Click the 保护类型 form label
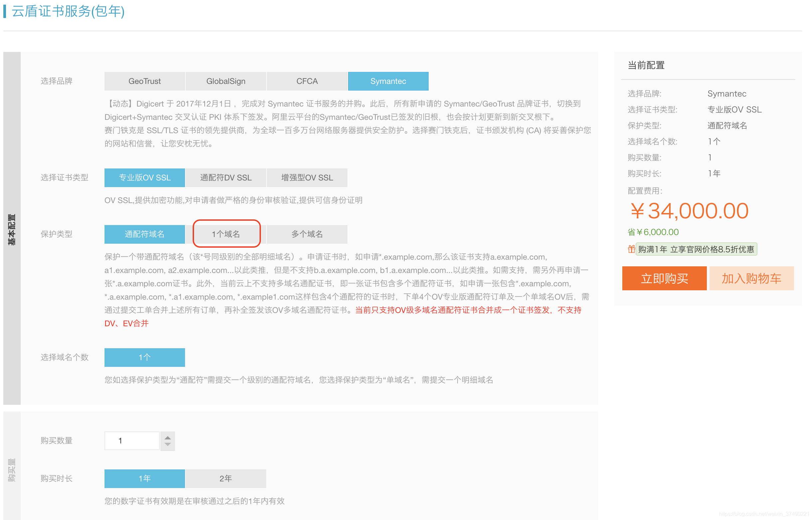Screen dimensions: 812x520 point(56,234)
